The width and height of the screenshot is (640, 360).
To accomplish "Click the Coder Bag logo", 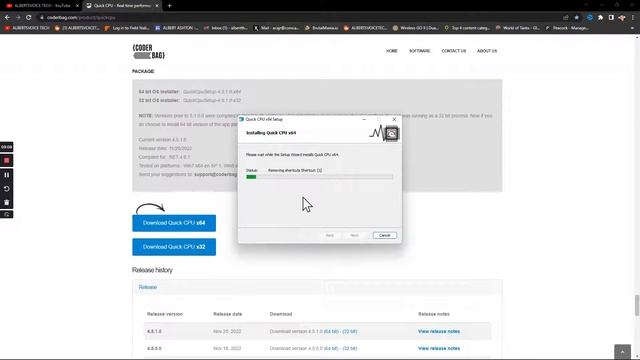I will pyautogui.click(x=149, y=51).
